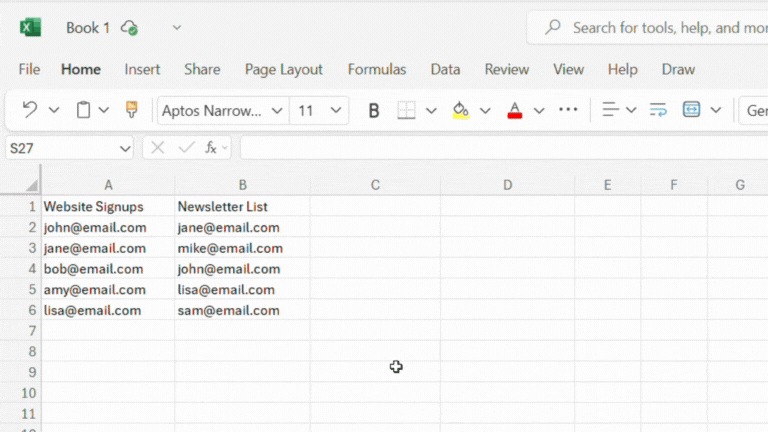This screenshot has height=432, width=768.
Task: Expand the Borders options dropdown arrow
Action: click(x=431, y=111)
